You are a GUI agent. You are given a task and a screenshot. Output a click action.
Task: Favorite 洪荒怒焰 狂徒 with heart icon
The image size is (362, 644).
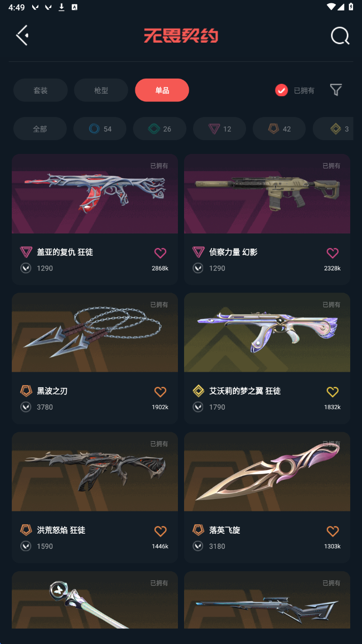click(160, 531)
